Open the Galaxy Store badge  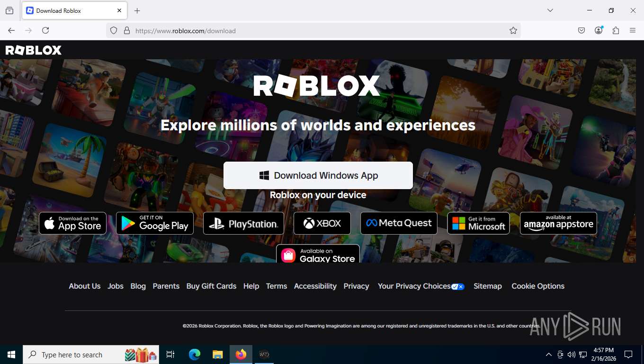[318, 254]
